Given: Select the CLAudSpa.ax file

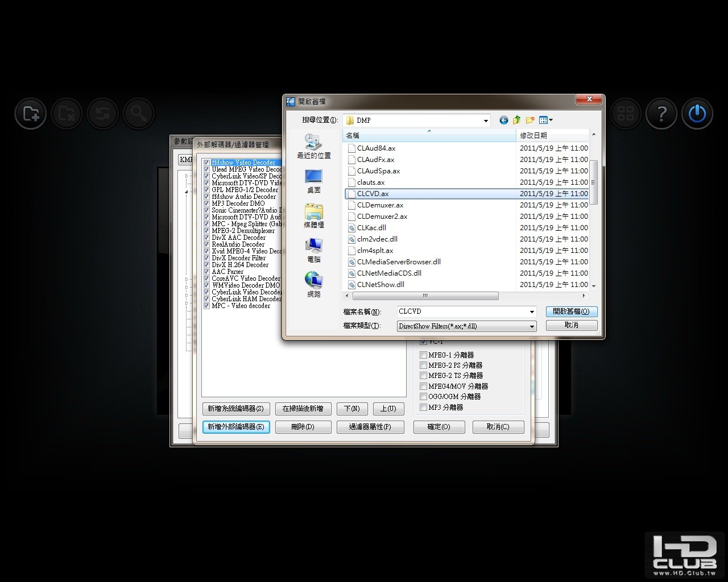Looking at the screenshot, I should [378, 171].
